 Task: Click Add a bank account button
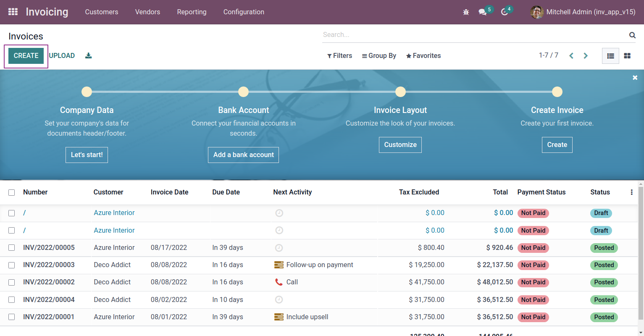(244, 155)
